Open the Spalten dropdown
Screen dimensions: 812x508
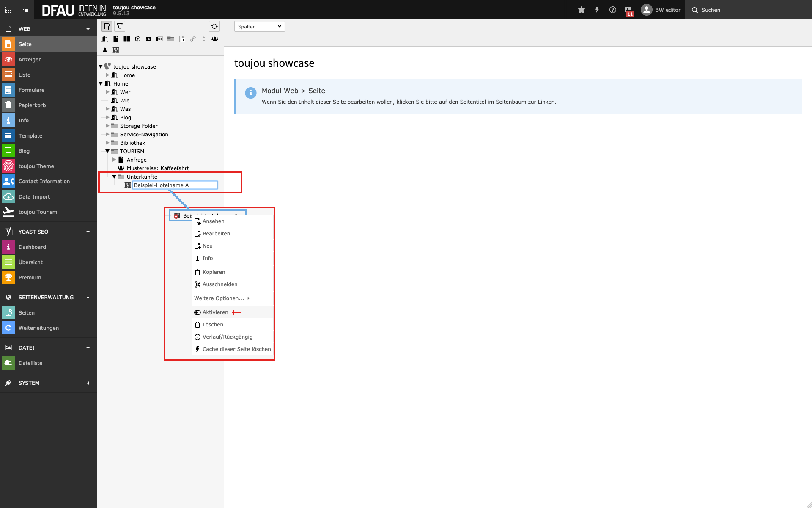259,26
